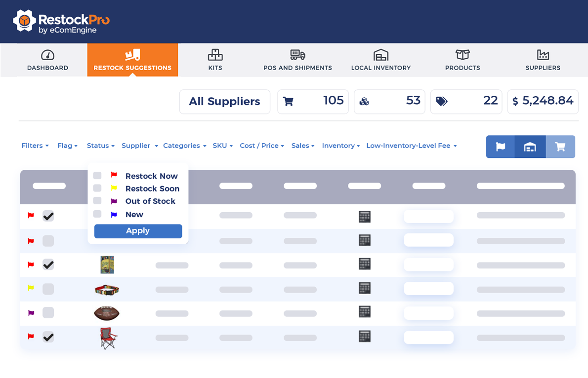Image resolution: width=588 pixels, height=378 pixels.
Task: Open the Low-Inventory-Level Fee filter
Action: 412,146
